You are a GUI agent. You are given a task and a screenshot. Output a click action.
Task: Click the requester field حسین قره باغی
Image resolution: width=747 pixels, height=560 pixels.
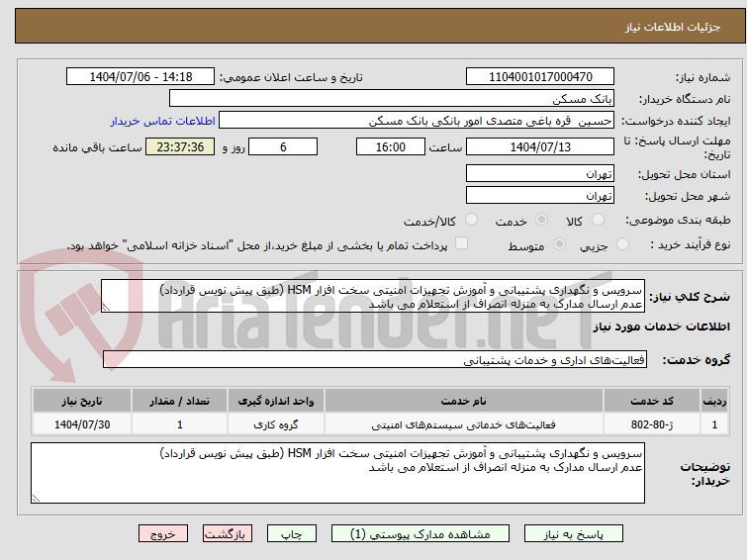(x=417, y=121)
